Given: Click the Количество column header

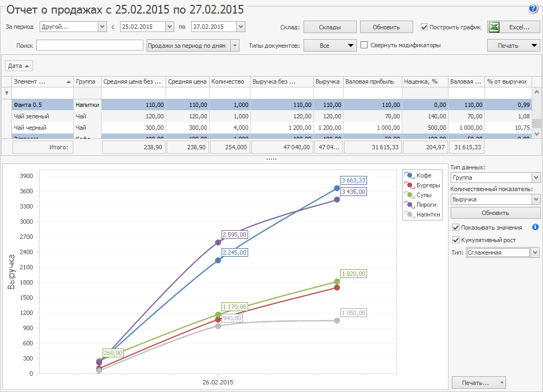Looking at the screenshot, I should point(230,81).
